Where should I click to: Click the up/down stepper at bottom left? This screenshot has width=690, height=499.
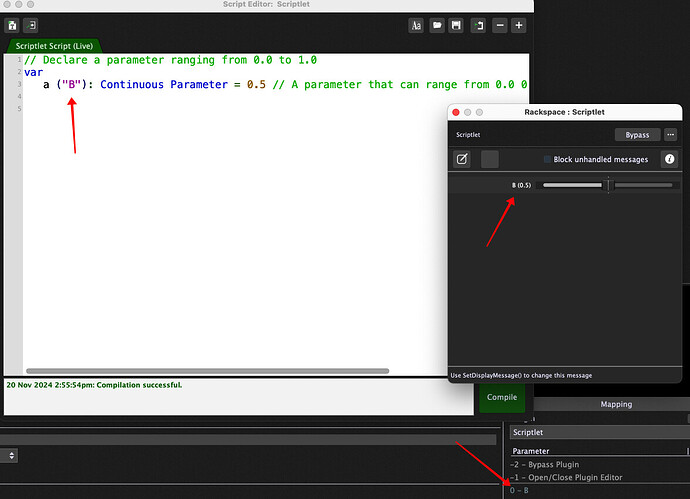11,455
